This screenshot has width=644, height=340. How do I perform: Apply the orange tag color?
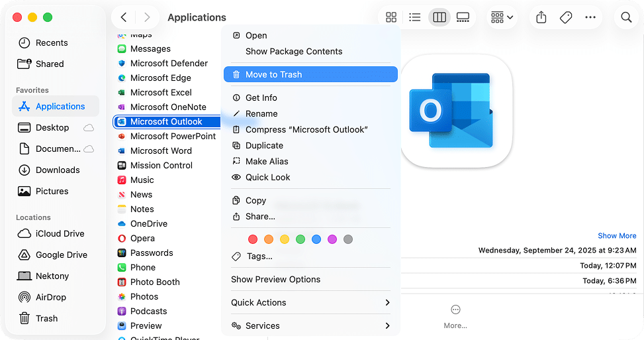pyautogui.click(x=269, y=239)
